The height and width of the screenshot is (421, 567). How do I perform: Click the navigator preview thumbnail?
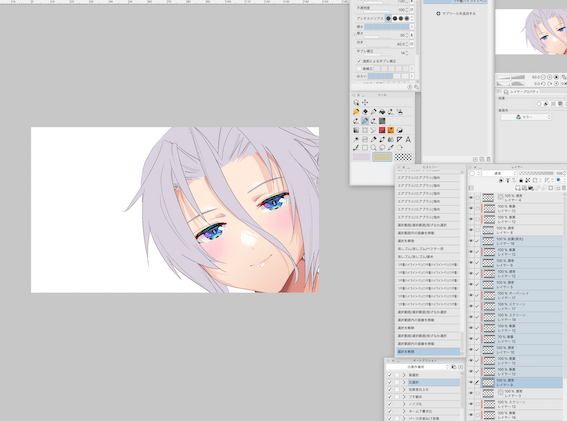tap(531, 32)
